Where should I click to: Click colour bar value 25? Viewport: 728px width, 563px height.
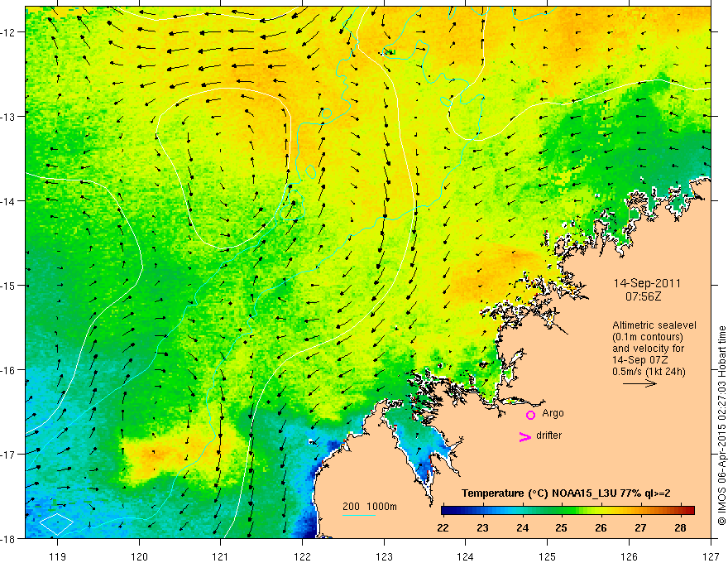[x=562, y=528]
